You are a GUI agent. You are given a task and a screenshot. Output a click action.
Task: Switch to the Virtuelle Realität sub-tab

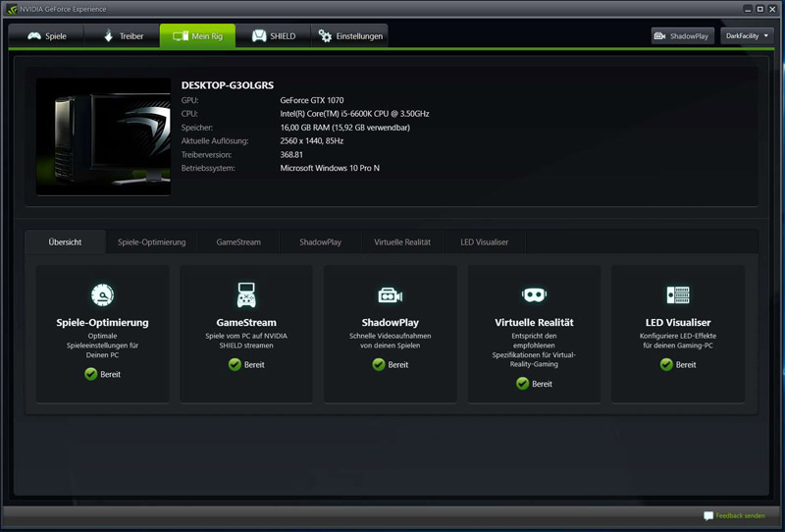point(402,242)
